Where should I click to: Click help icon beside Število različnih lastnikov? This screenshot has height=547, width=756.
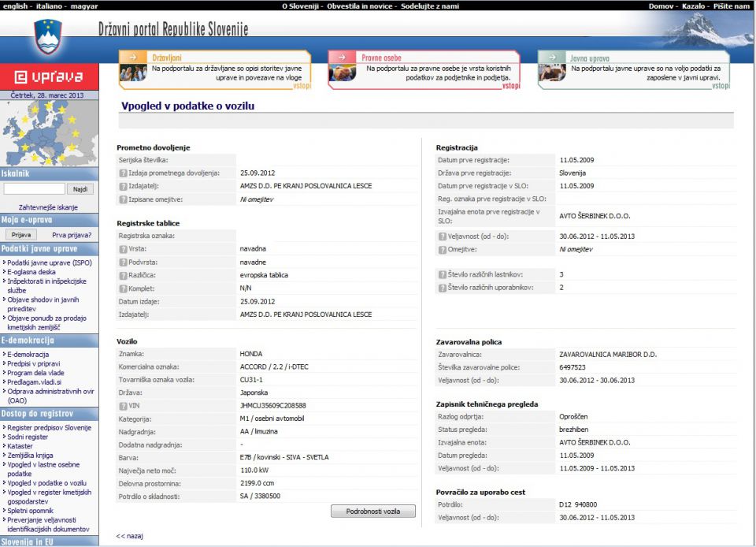[442, 274]
